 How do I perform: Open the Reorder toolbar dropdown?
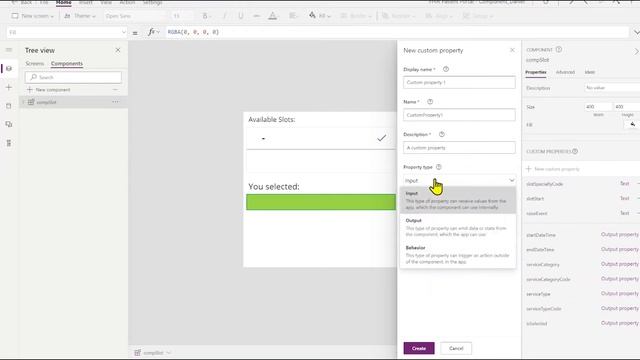[398, 16]
